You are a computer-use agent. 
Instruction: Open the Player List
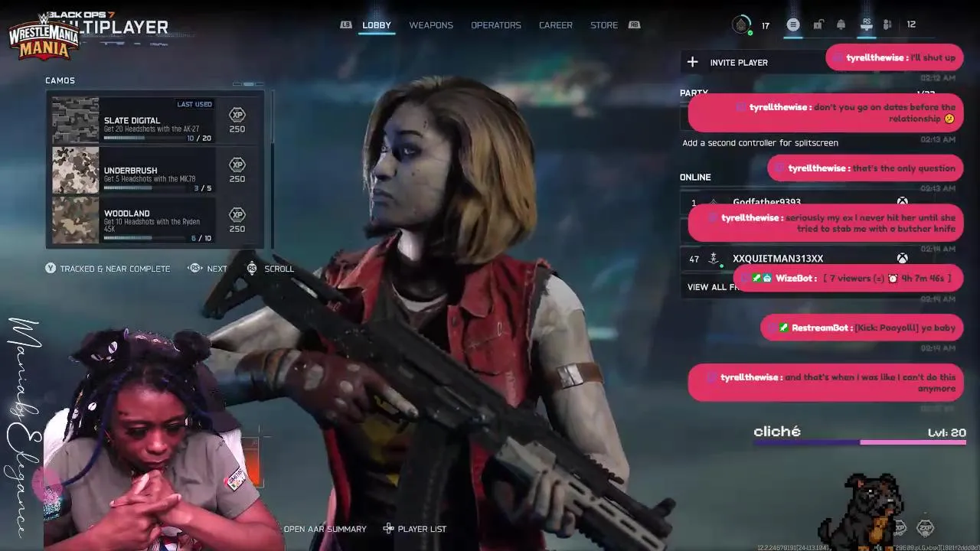click(x=422, y=529)
